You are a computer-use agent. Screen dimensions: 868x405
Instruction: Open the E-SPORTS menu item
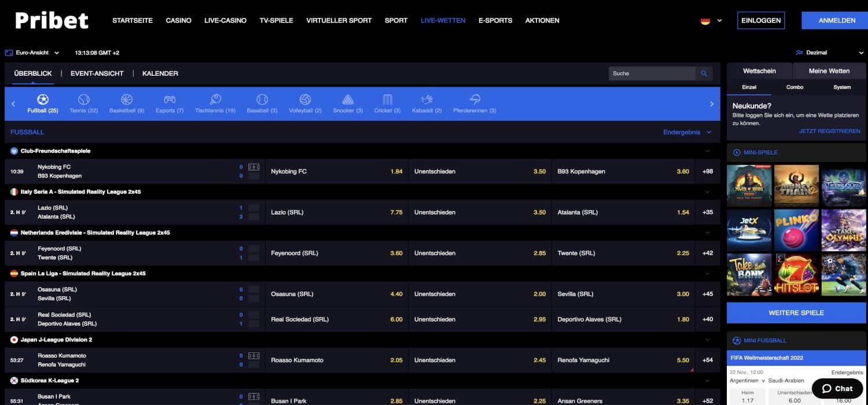(495, 20)
